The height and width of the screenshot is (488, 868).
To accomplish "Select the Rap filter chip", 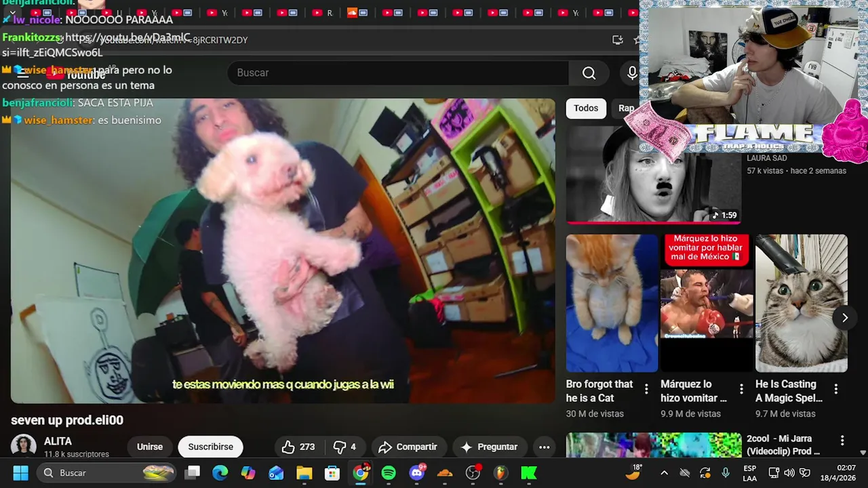I will click(x=625, y=108).
